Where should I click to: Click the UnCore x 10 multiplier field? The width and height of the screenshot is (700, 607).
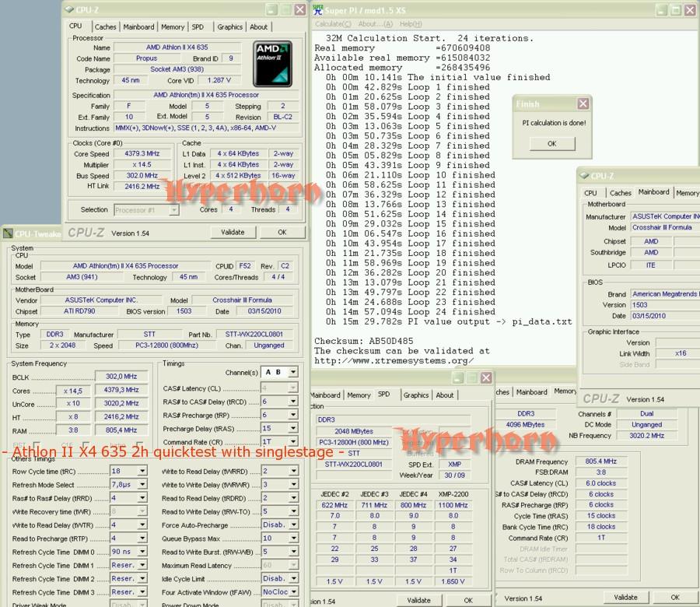click(73, 404)
